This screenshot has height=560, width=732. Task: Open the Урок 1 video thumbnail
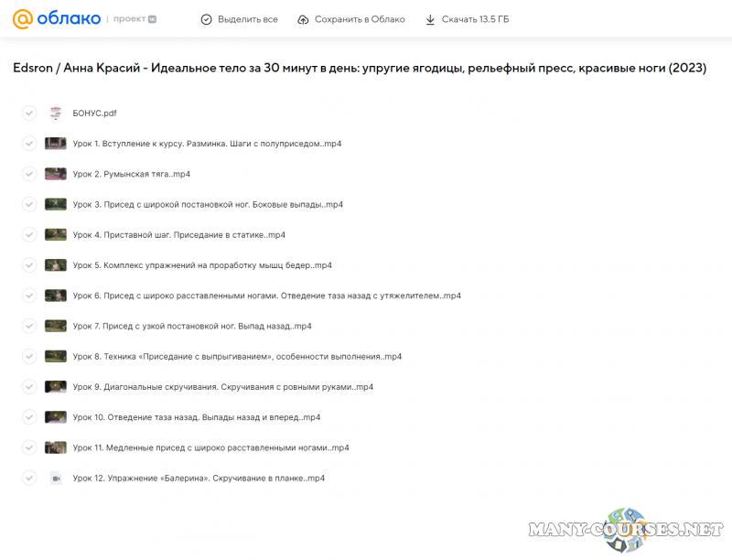pyautogui.click(x=56, y=144)
